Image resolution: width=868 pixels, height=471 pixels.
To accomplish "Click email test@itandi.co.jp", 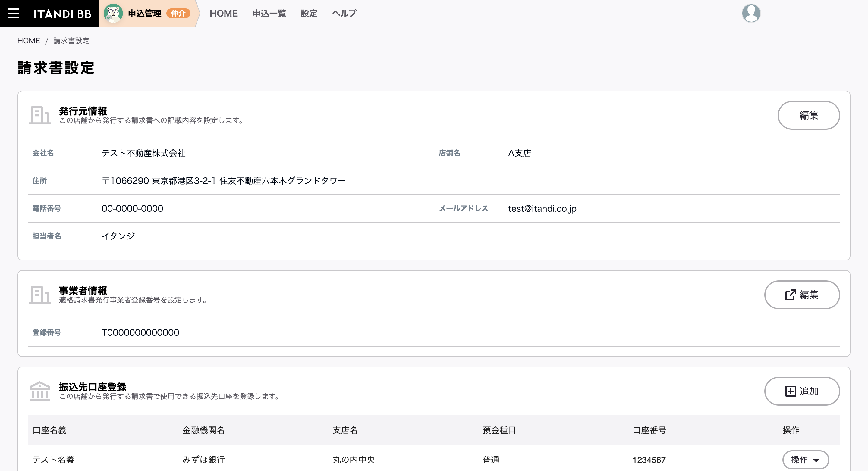I will (x=542, y=208).
